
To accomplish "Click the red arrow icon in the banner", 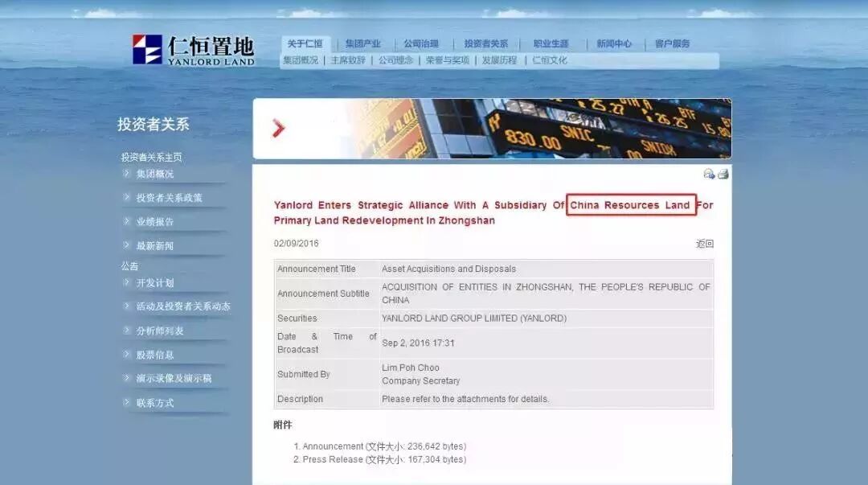I will pos(278,128).
